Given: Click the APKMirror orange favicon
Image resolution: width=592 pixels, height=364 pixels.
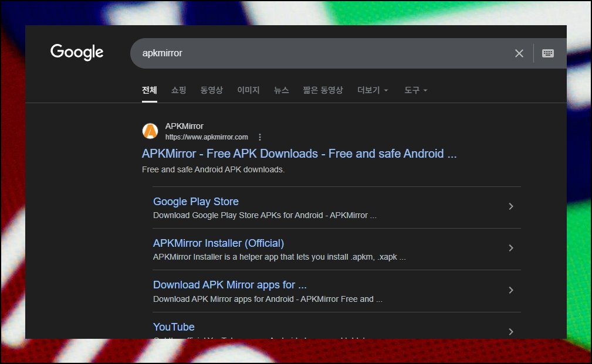Looking at the screenshot, I should tap(150, 131).
